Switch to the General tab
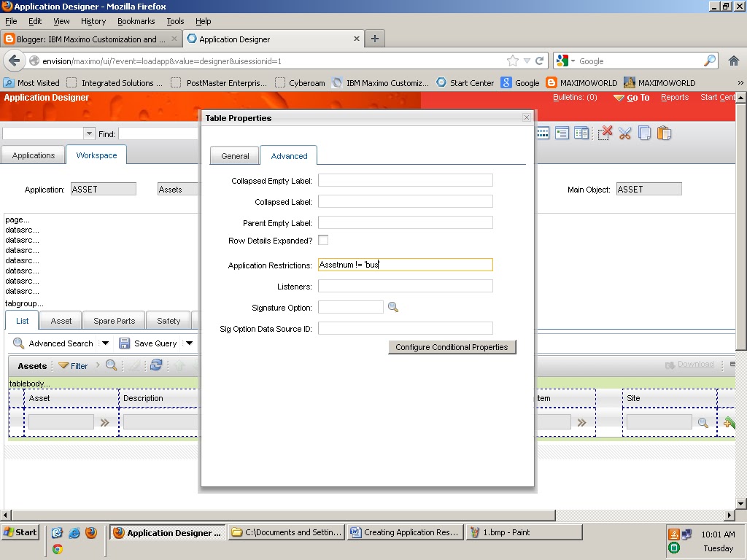The width and height of the screenshot is (747, 560). [234, 155]
